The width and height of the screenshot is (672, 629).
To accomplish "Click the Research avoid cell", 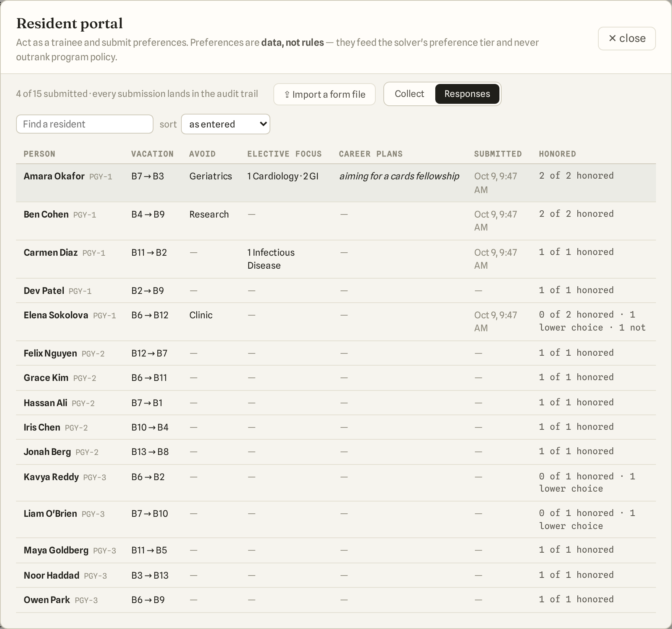I will point(209,214).
